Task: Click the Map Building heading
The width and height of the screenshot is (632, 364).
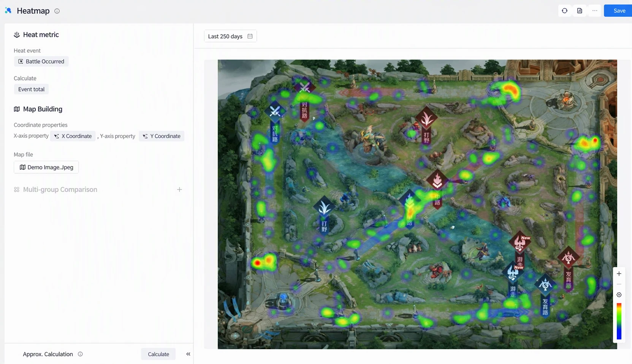Action: point(43,109)
